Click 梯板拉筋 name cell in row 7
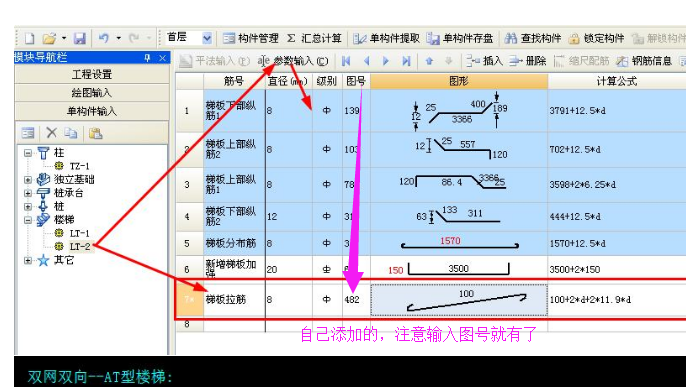The width and height of the screenshot is (686, 387). [234, 300]
